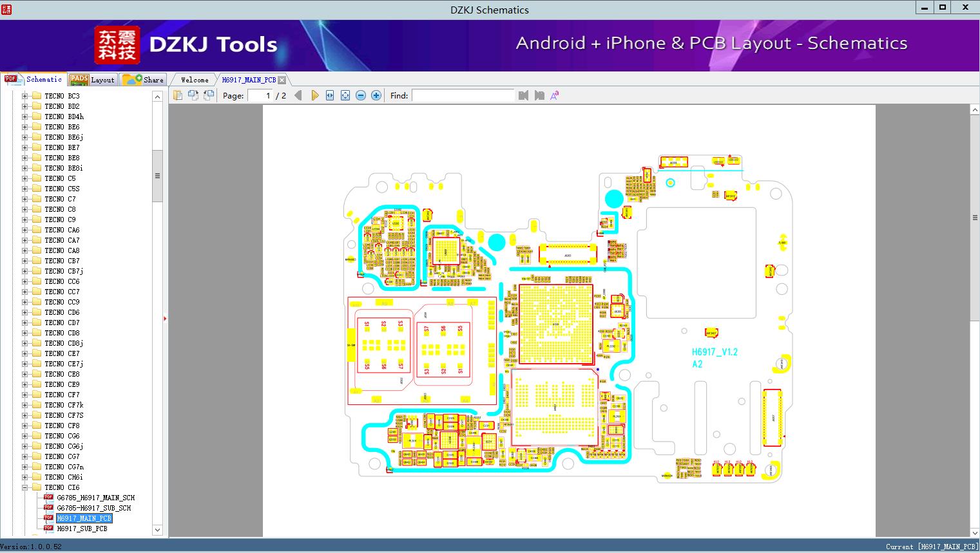Image resolution: width=980 pixels, height=553 pixels.
Task: Open the Welcome document tab
Action: [195, 80]
